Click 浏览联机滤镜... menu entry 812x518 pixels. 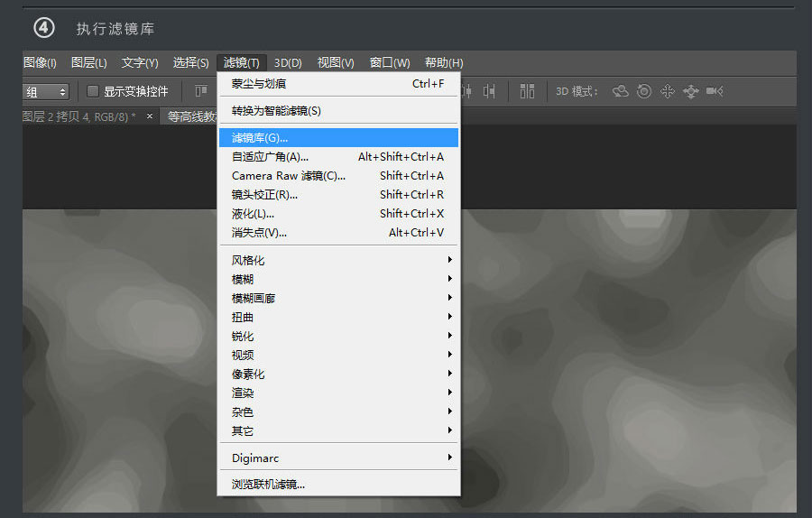point(338,485)
